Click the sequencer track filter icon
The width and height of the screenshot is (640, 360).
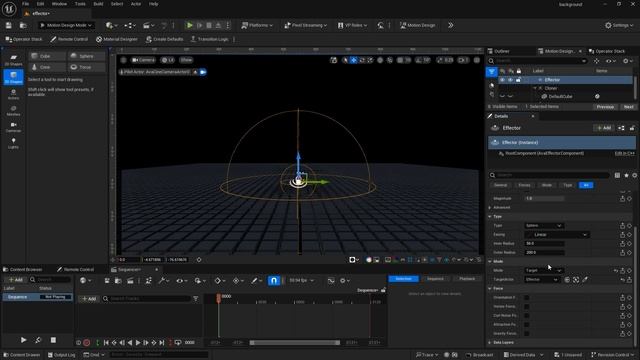[196, 299]
